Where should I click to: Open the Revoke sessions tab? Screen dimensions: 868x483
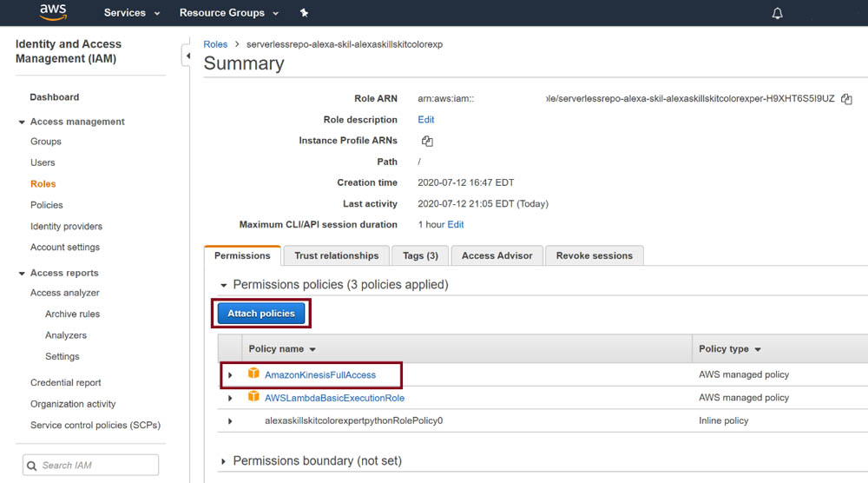pyautogui.click(x=595, y=255)
